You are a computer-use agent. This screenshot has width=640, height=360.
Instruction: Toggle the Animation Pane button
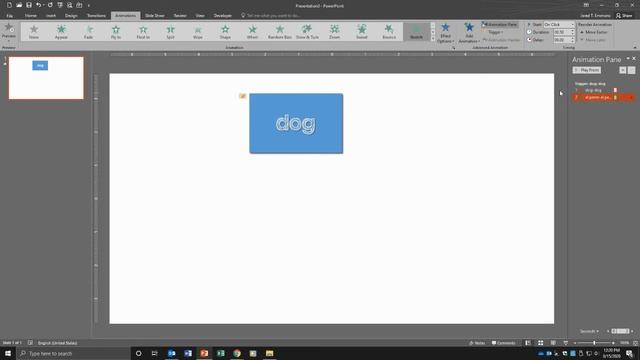click(x=500, y=24)
